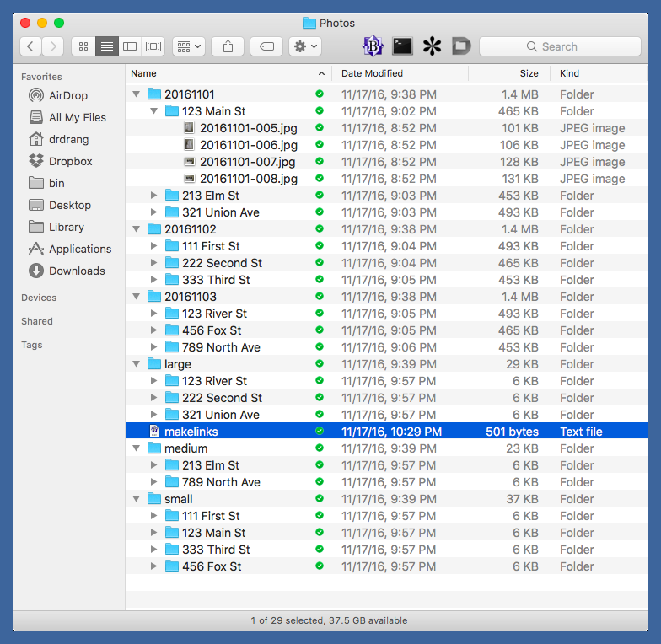The height and width of the screenshot is (644, 661).
Task: Go to Dropbox in sidebar Favorites
Action: tap(70, 161)
